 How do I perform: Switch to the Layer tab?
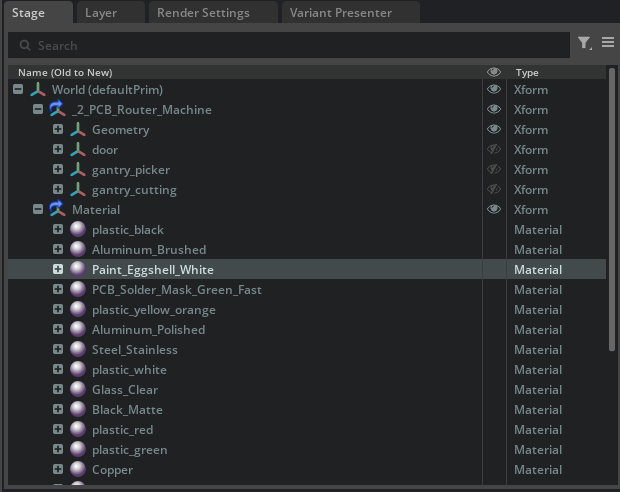click(x=101, y=13)
